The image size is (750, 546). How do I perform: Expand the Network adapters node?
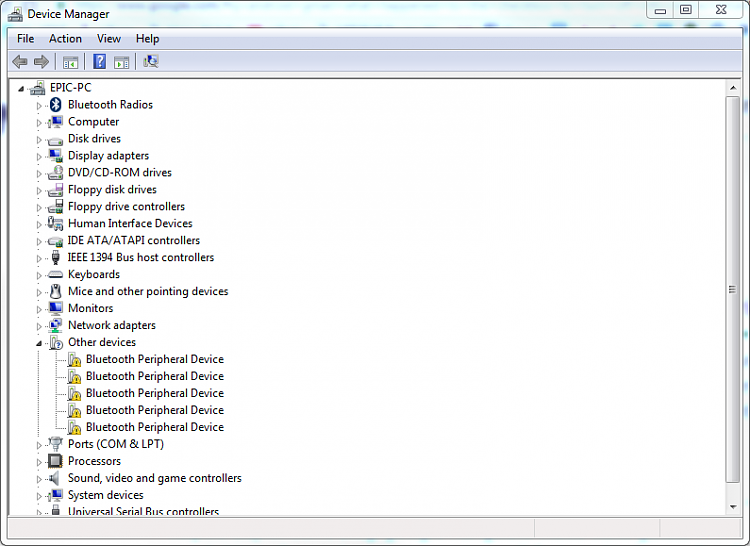(x=39, y=326)
